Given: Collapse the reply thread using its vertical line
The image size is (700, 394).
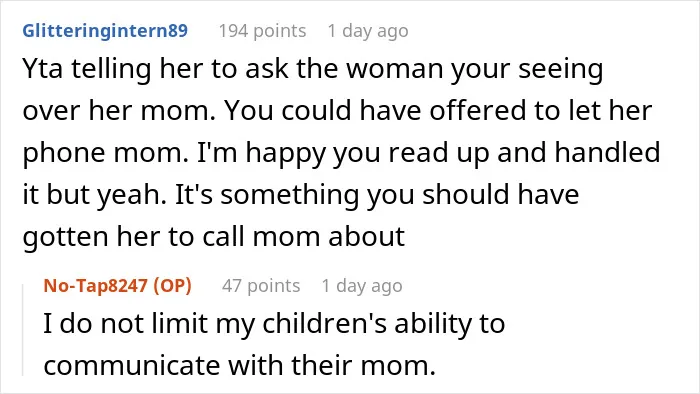Looking at the screenshot, I should pyautogui.click(x=23, y=330).
